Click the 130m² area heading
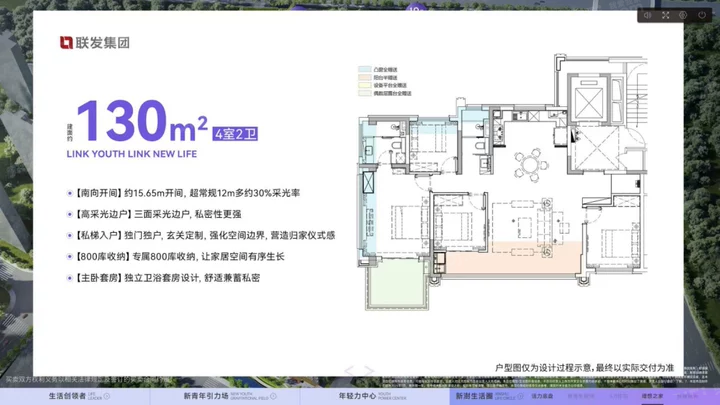This screenshot has height=405, width=720. point(141,121)
